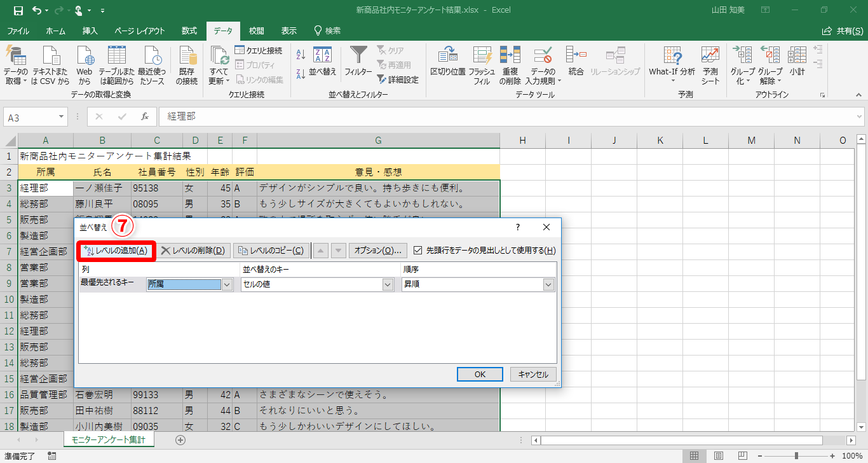Click the insert function fx icon
Image resolution: width=868 pixels, height=463 pixels.
[145, 116]
